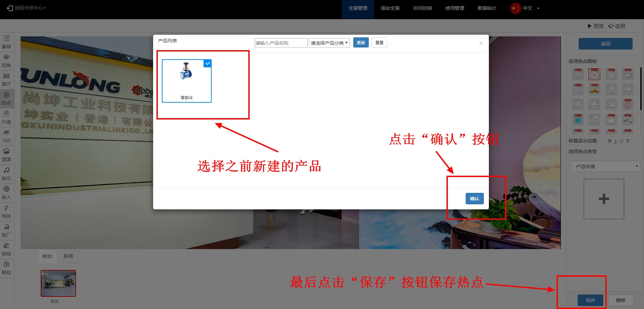Select the music note hotspot icon
The height and width of the screenshot is (309, 644).
(x=594, y=120)
